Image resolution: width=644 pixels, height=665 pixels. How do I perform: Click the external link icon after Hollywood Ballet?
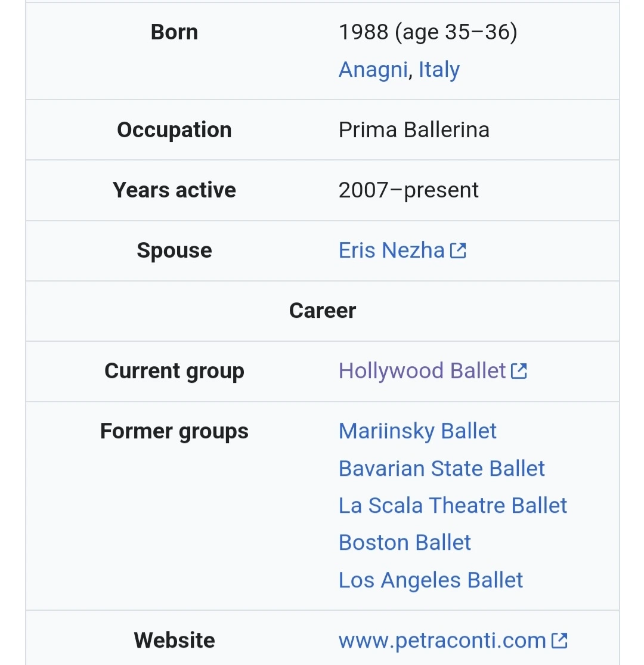coord(519,371)
